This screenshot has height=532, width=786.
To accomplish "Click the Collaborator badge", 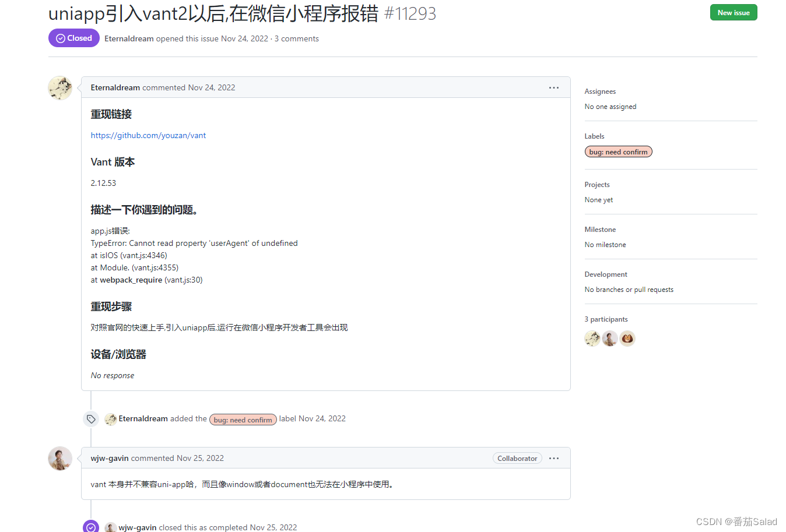I will pos(517,458).
